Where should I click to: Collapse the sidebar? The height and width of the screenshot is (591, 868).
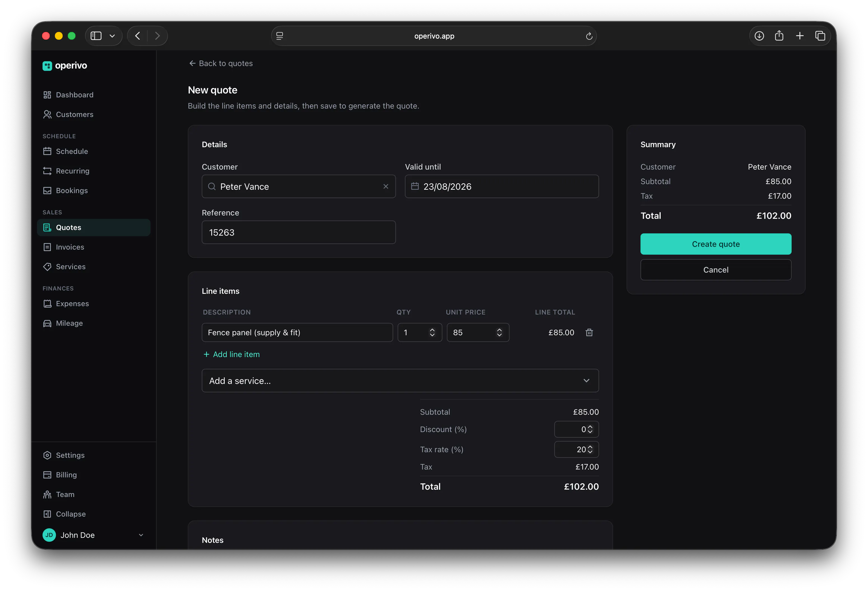[93, 514]
